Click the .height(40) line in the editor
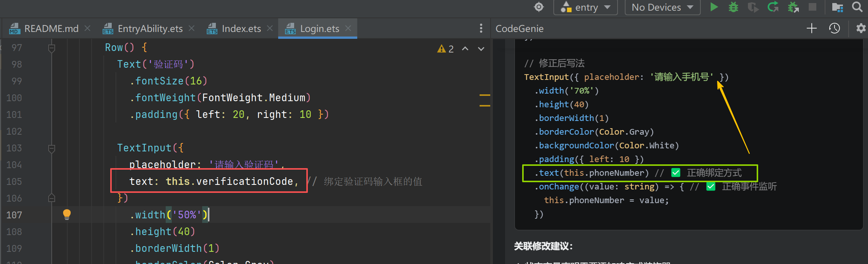This screenshot has height=264, width=868. click(x=162, y=232)
